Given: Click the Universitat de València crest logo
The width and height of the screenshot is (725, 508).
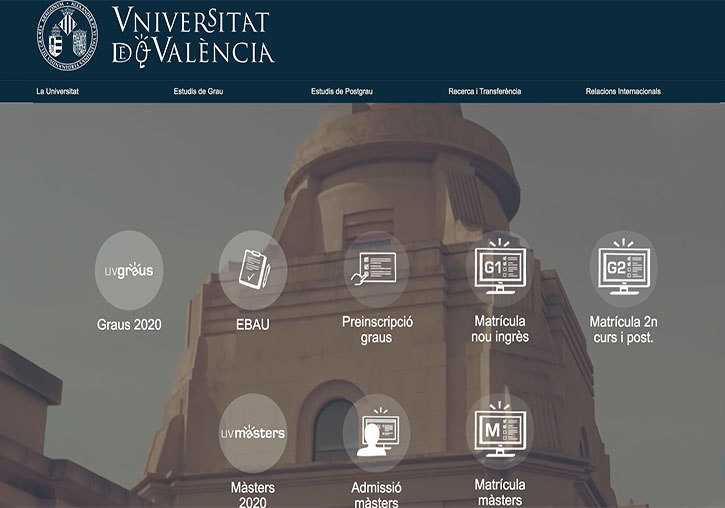Looking at the screenshot, I should click(68, 36).
